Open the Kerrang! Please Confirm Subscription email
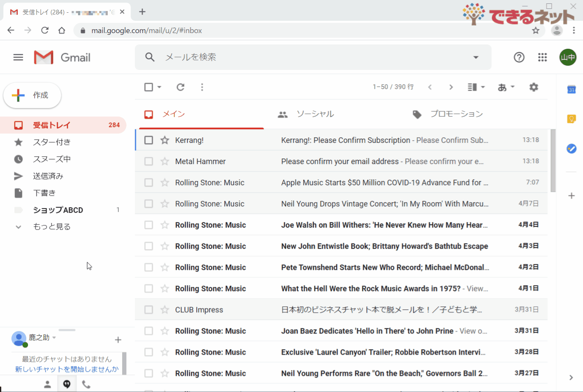The height and width of the screenshot is (392, 583). 341,140
